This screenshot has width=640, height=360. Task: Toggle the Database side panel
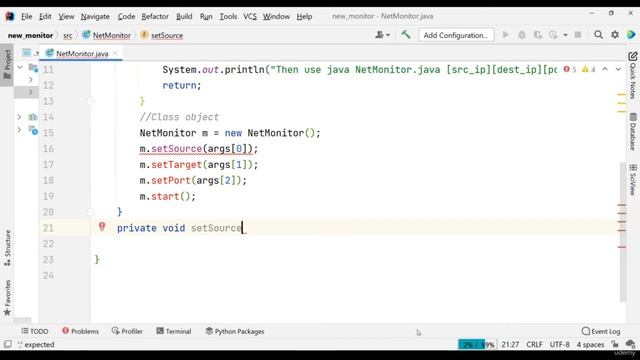pos(633,132)
